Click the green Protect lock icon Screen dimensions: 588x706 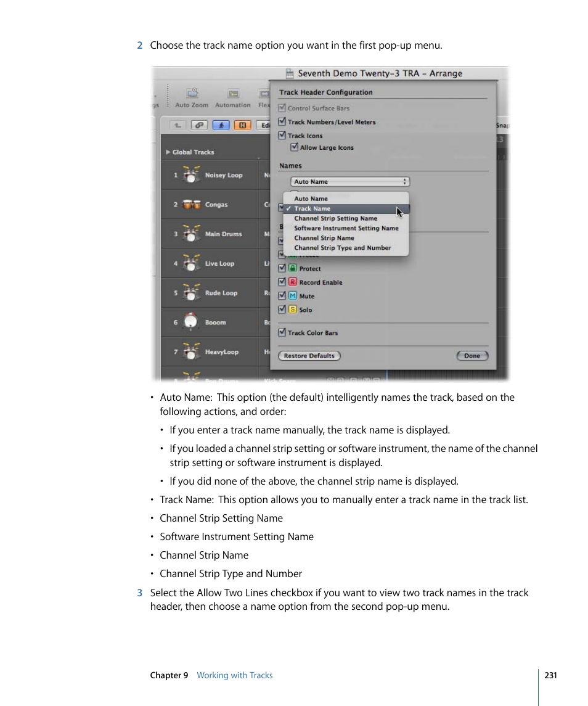point(293,268)
